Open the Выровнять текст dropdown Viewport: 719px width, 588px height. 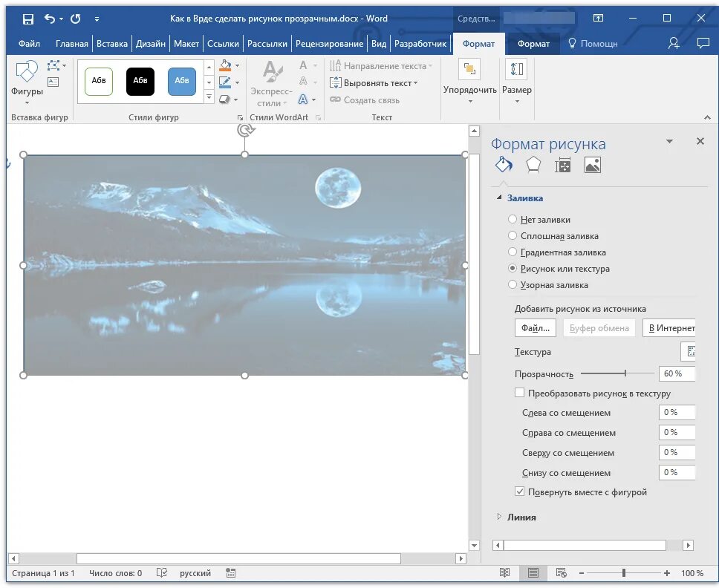coord(374,83)
